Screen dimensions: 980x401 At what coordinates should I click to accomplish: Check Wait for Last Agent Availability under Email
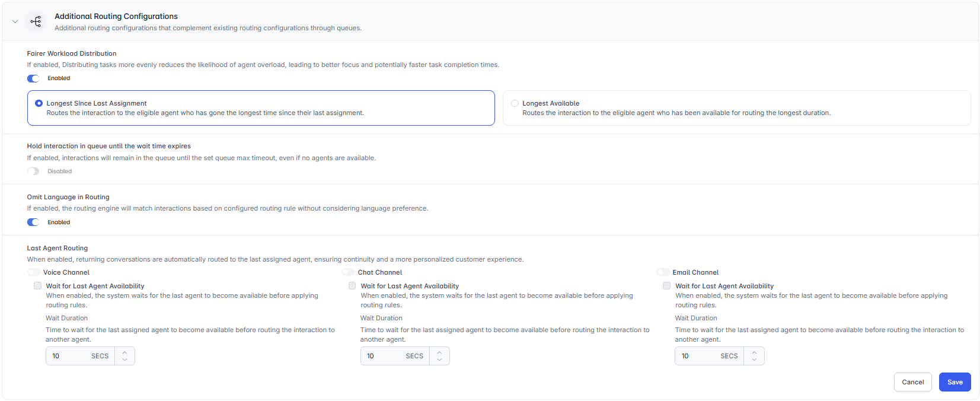[x=667, y=286]
